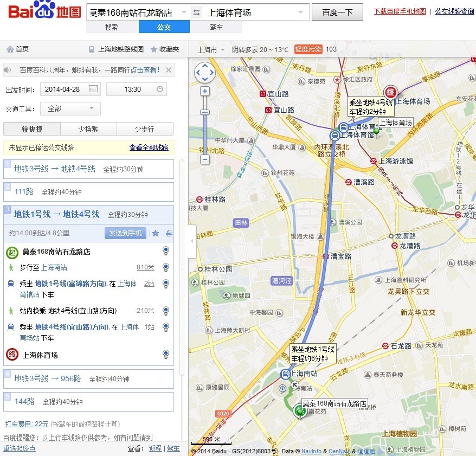476x456 pixels.
Task: Locate the start point 莫泰168南站石龙路店 on map
Action: tap(166, 251)
